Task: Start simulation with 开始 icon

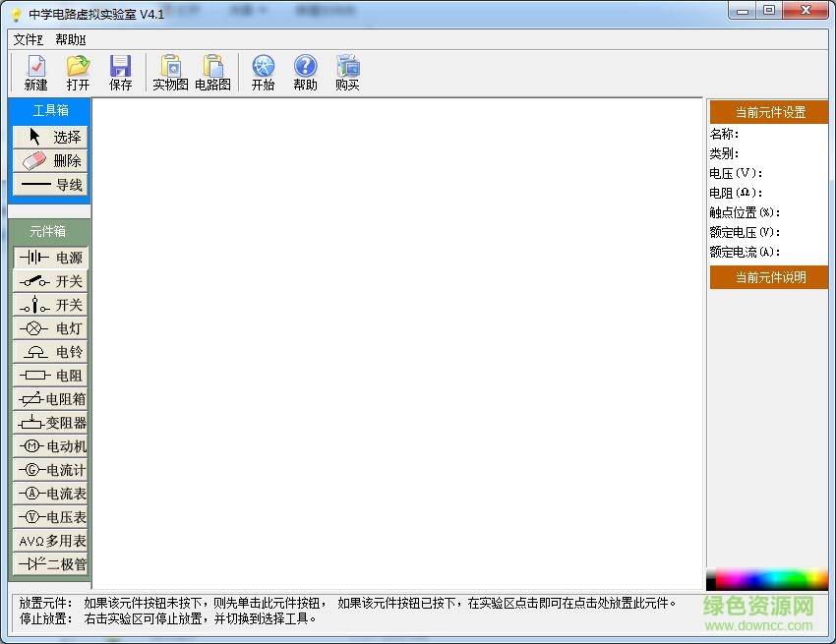Action: 263,73
